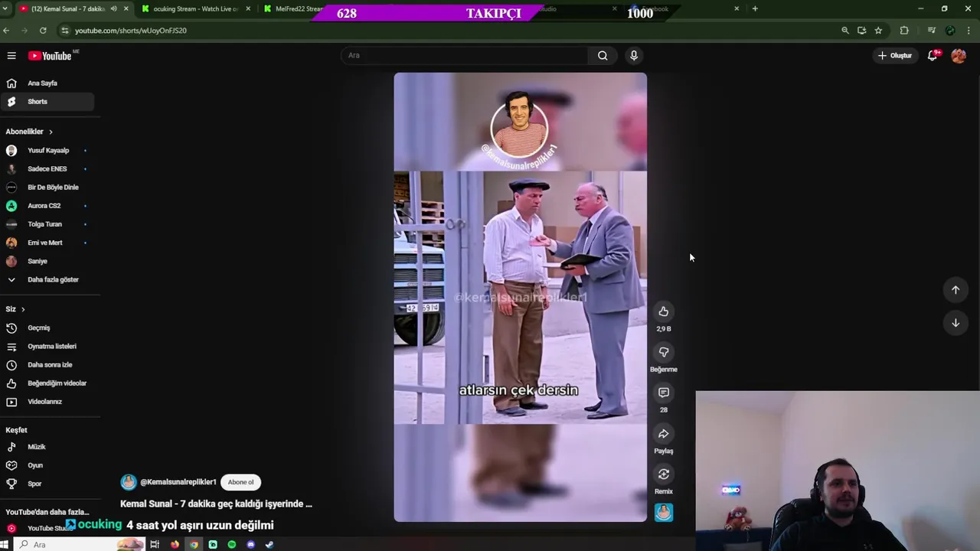Open the browser extensions puzzle icon
The width and height of the screenshot is (980, 551).
[904, 31]
